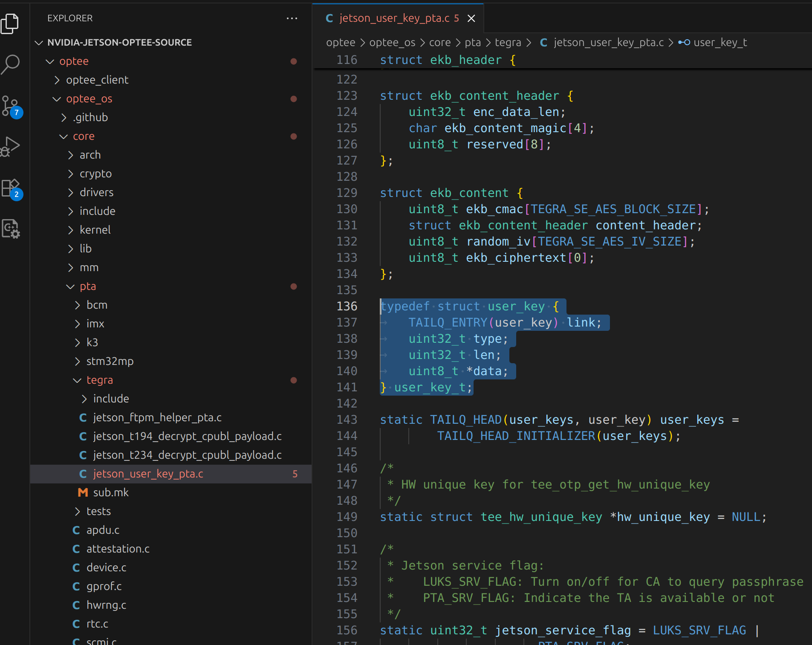812x645 pixels.
Task: Collapse the pta folder
Action: [x=70, y=286]
